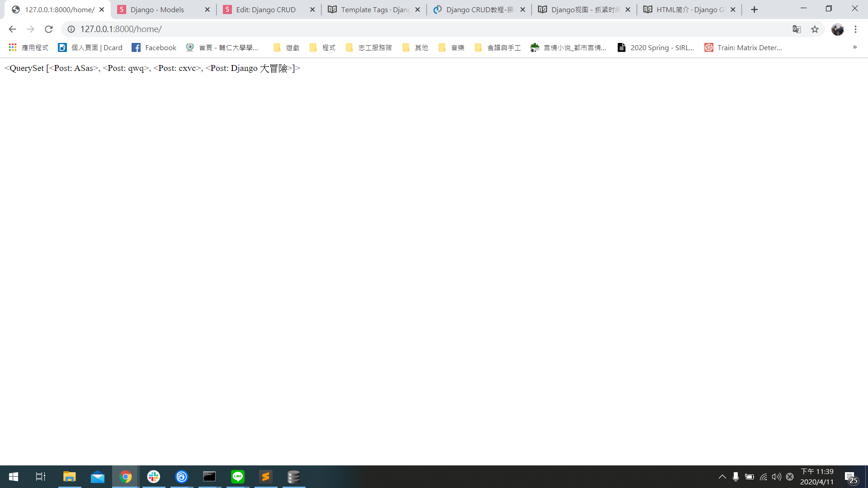The image size is (868, 488).
Task: Open Sublime Text from taskbar
Action: point(266,477)
